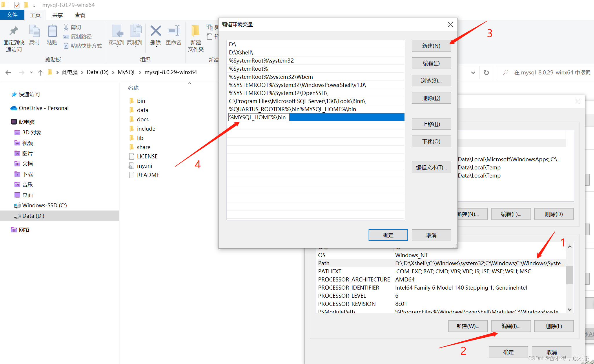Viewport: 594px width, 364px height.
Task: Click the red Delete X icon
Action: pyautogui.click(x=156, y=31)
